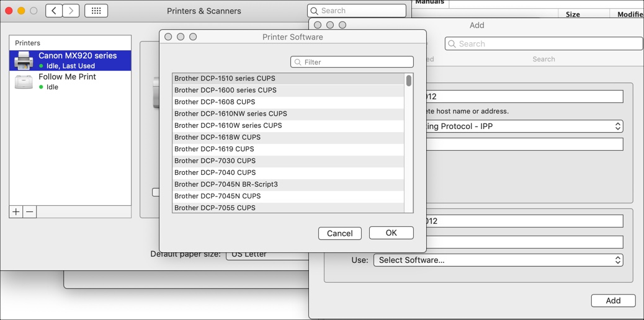Click the magnifier icon in Filter field
This screenshot has width=644, height=320.
(298, 62)
